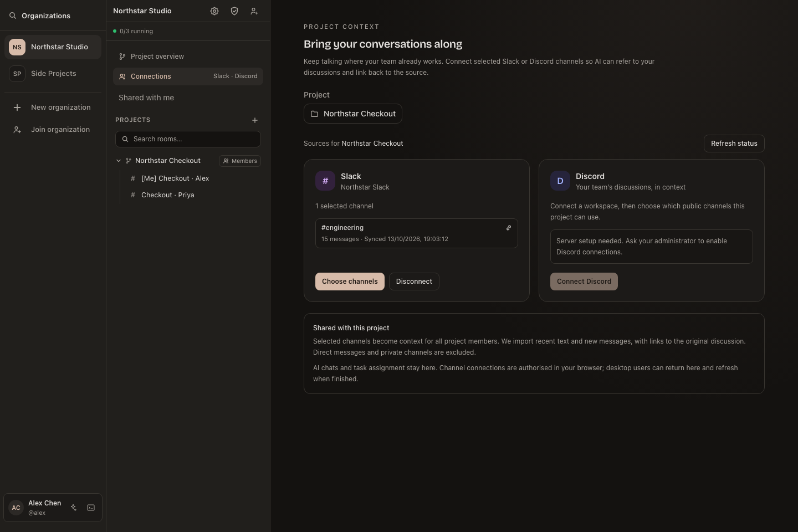The height and width of the screenshot is (532, 798).
Task: Open the #engineering channel link icon
Action: [x=509, y=228]
